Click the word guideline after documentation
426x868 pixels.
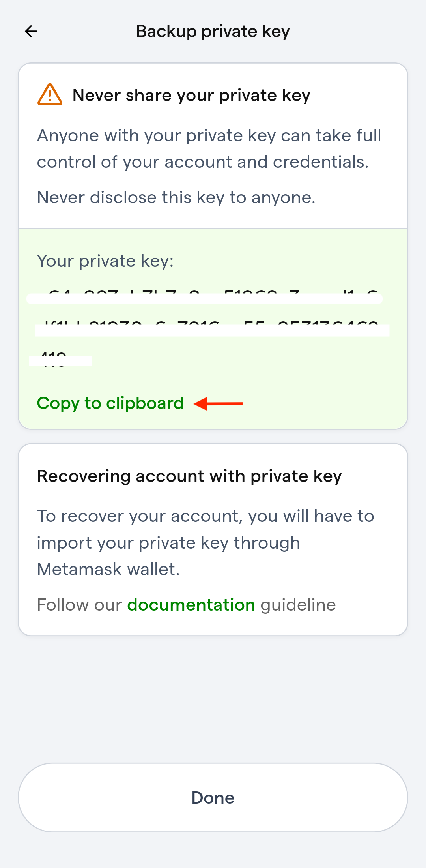click(x=298, y=605)
